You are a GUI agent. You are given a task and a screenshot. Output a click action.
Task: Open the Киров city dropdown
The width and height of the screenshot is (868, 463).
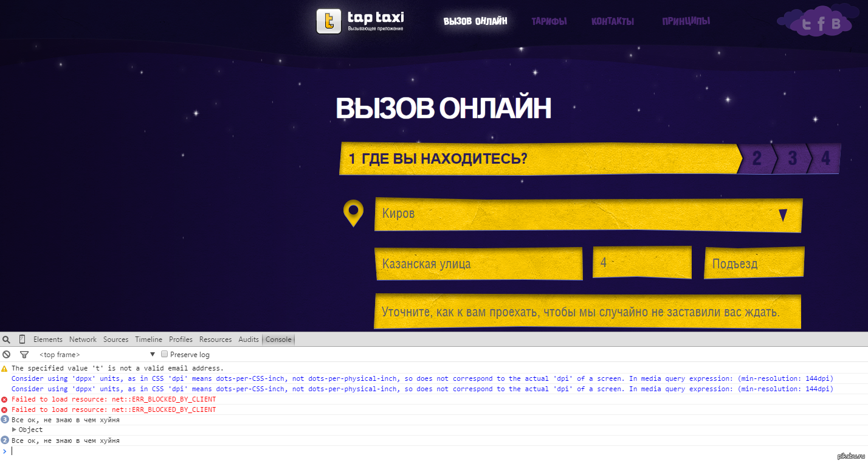588,214
